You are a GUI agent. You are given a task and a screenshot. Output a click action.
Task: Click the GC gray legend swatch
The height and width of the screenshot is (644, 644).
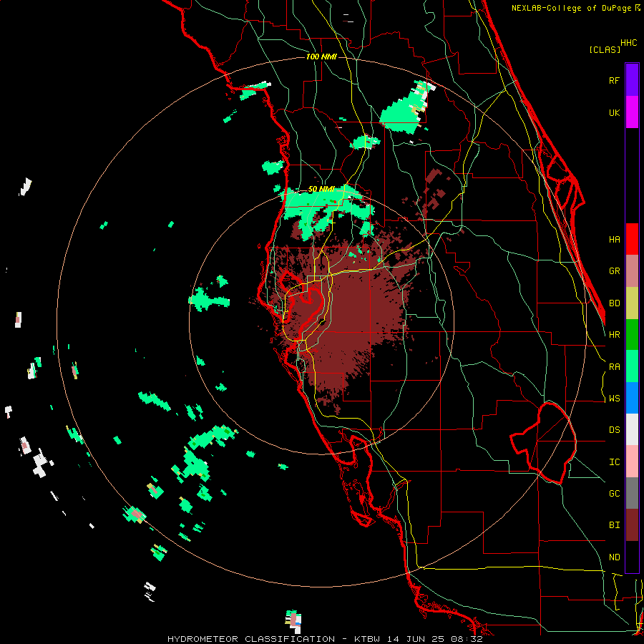pos(632,493)
